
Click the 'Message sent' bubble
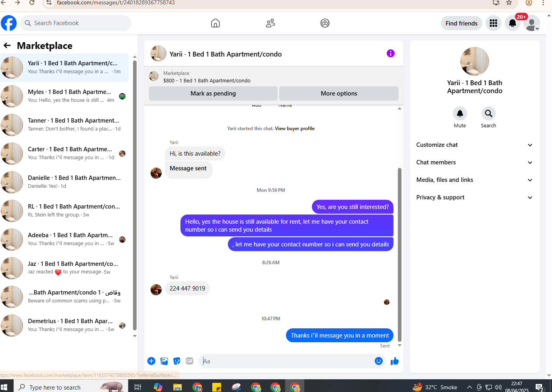click(188, 170)
